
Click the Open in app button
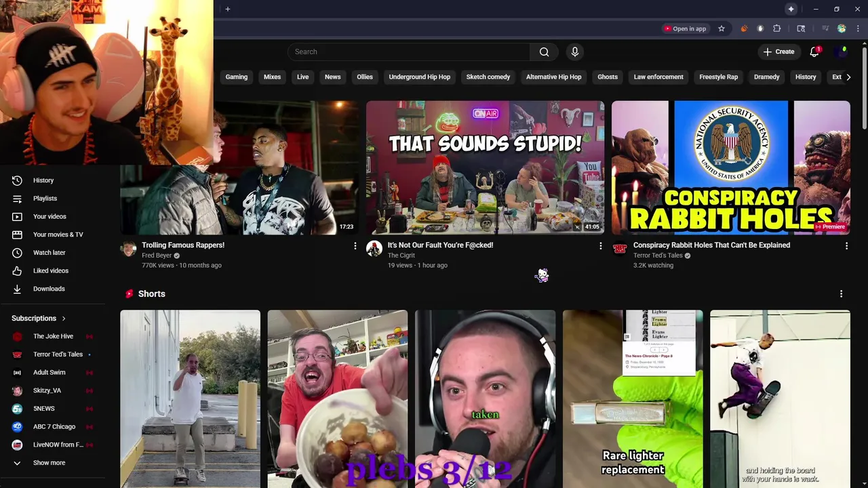click(685, 28)
